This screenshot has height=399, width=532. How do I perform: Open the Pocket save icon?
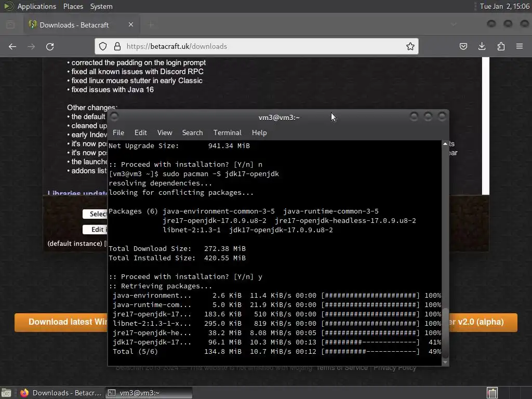point(463,46)
